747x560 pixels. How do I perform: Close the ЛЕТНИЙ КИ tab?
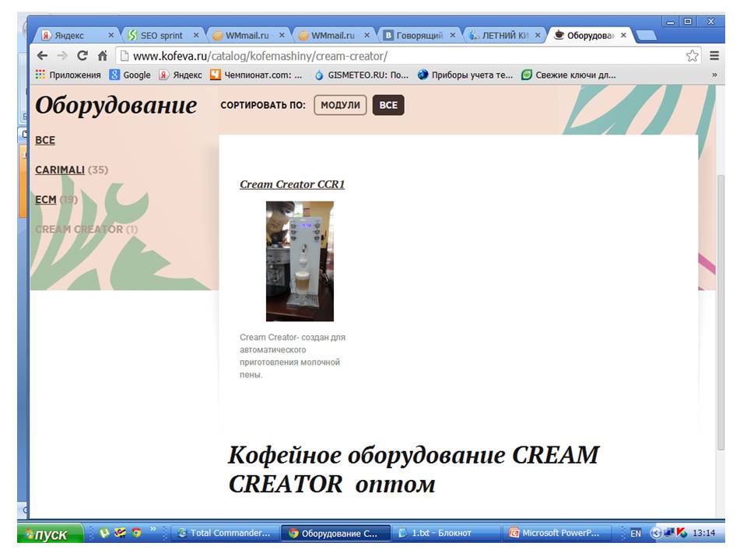tap(538, 35)
